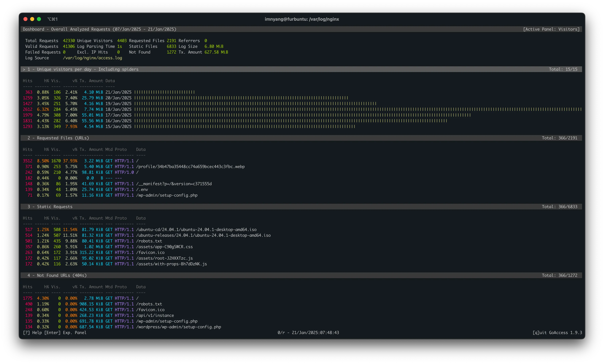Click the /assets/root-J2HXXTzc.js row
The image size is (604, 364).
(x=164, y=258)
